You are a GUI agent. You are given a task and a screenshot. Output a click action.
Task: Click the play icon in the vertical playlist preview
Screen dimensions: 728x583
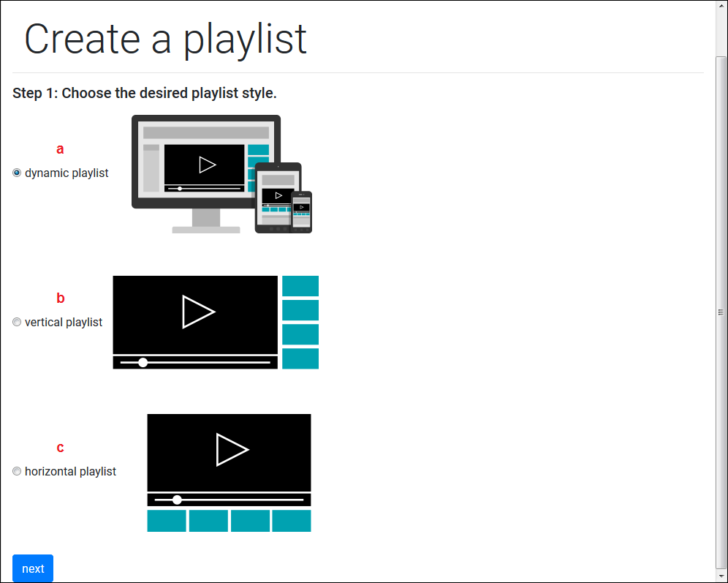[x=198, y=311]
